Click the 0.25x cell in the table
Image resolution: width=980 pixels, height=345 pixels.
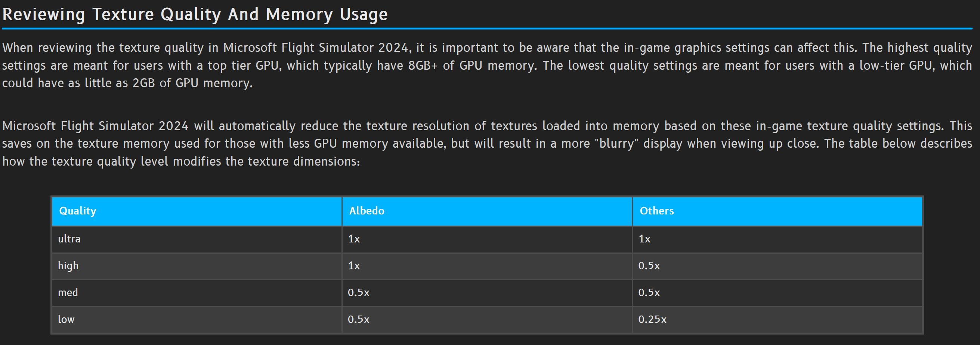tap(652, 319)
